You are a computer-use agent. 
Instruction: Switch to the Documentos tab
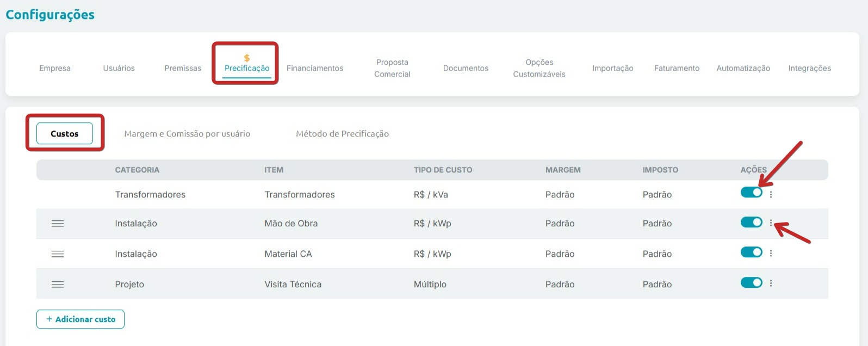coord(466,68)
